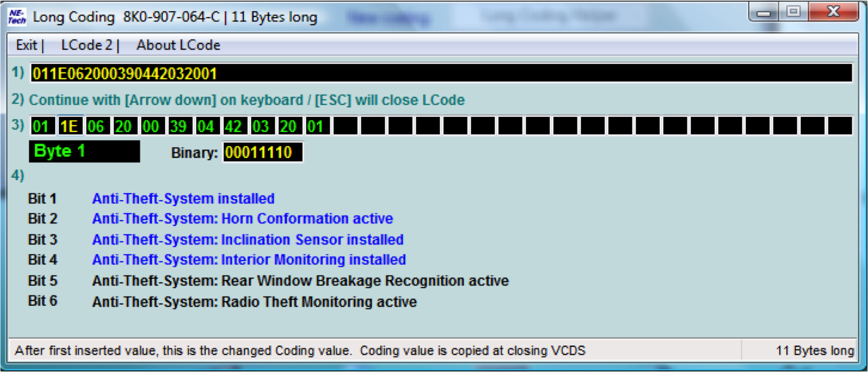This screenshot has width=868, height=372.
Task: Select byte 5 box showing 39
Action: (x=179, y=126)
